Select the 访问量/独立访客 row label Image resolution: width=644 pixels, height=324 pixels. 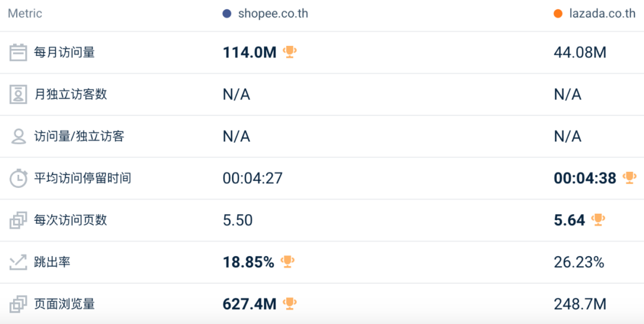79,137
